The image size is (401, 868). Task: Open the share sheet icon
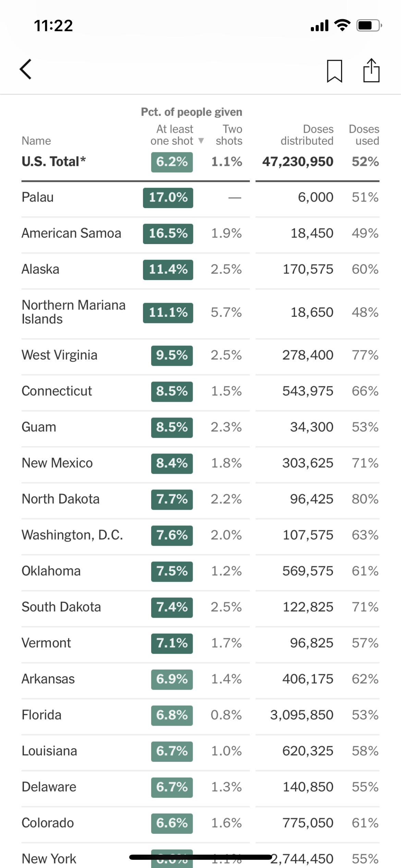(x=371, y=71)
